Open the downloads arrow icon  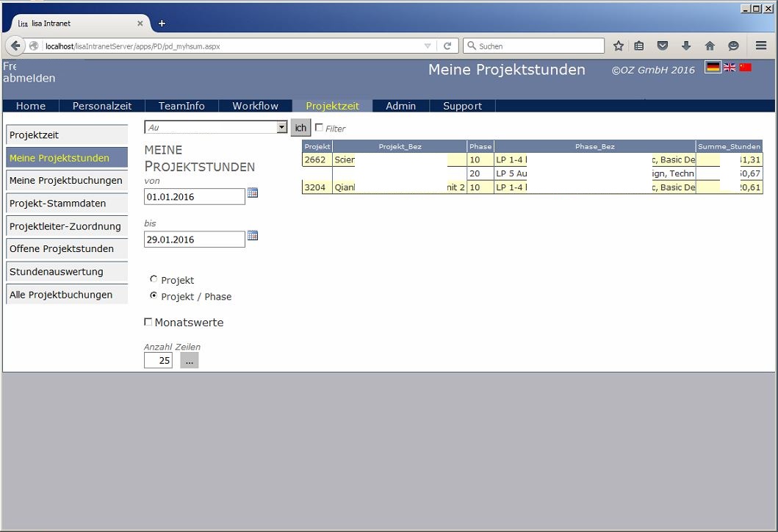[x=686, y=46]
